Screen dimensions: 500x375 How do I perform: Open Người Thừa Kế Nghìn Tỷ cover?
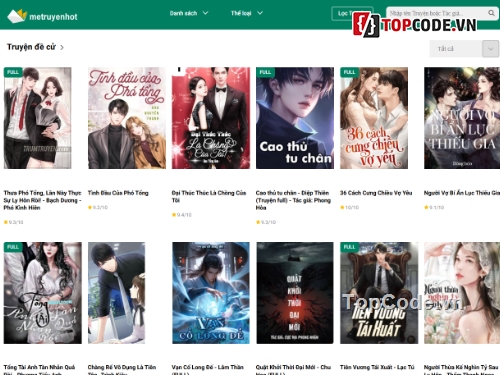(462, 293)
